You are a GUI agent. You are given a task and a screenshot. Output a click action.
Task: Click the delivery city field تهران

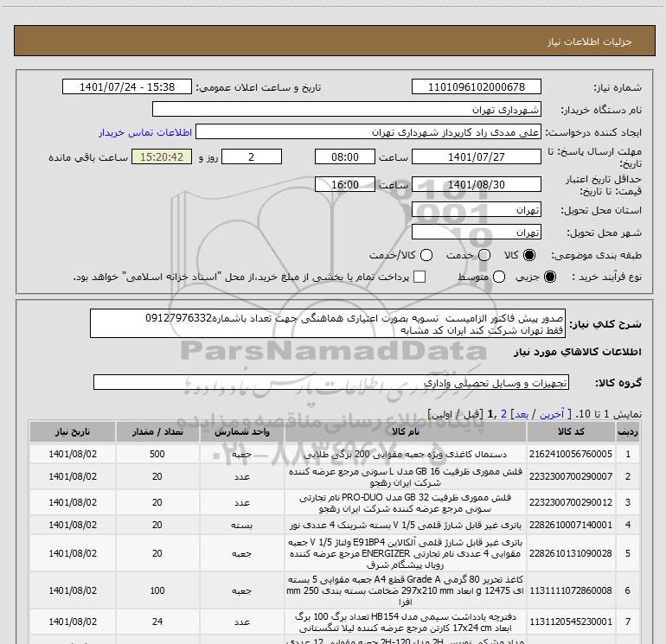[476, 232]
